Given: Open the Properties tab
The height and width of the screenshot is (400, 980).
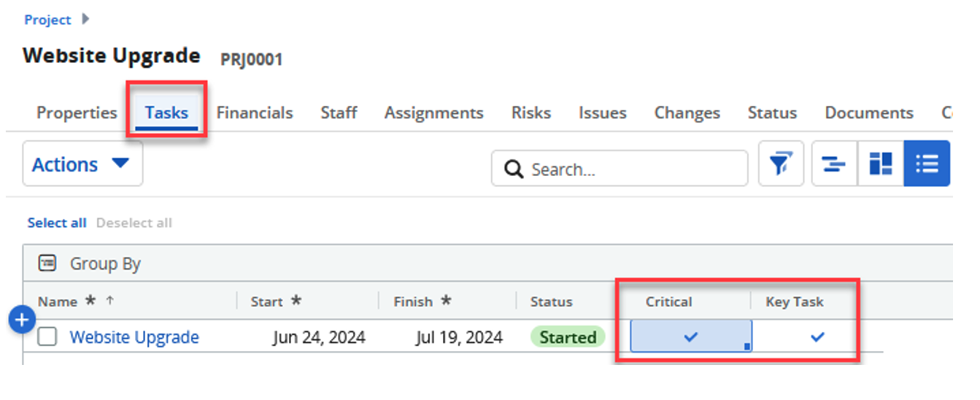Looking at the screenshot, I should click(x=77, y=113).
